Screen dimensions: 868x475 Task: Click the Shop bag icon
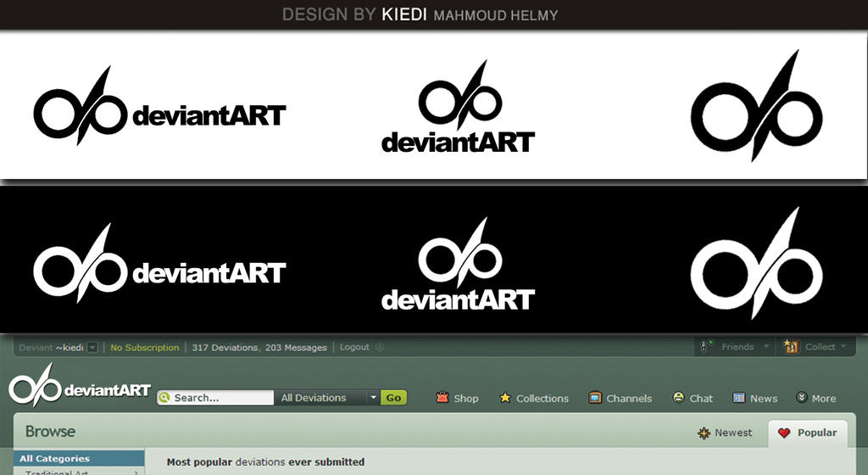pos(442,397)
